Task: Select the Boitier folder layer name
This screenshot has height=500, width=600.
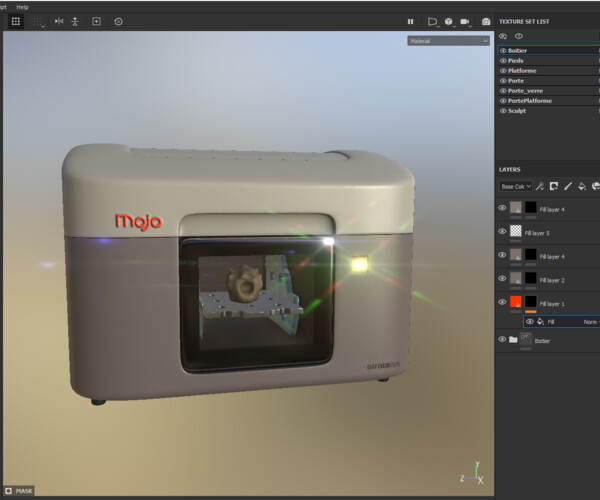Action: coord(542,341)
